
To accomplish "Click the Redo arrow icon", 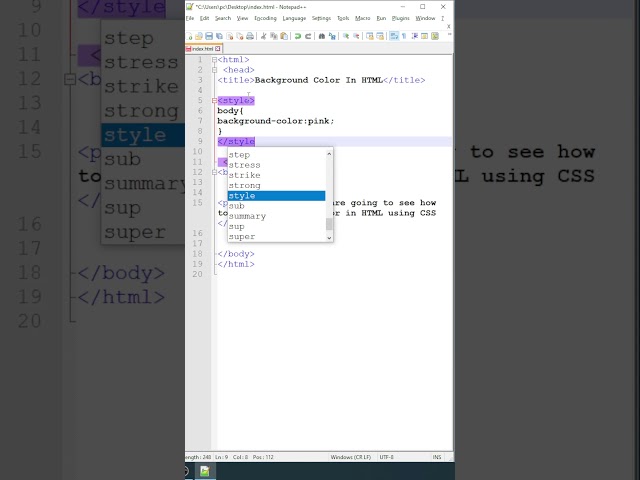I will click(308, 36).
